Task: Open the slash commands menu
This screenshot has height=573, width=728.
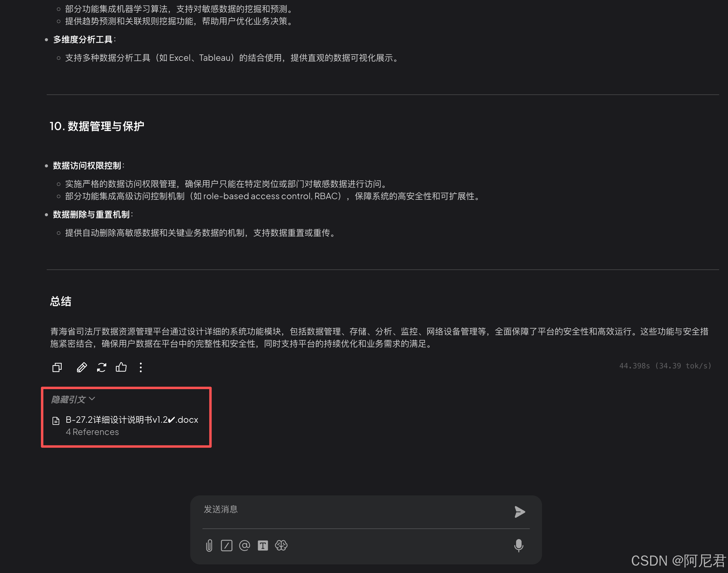Action: [x=227, y=545]
